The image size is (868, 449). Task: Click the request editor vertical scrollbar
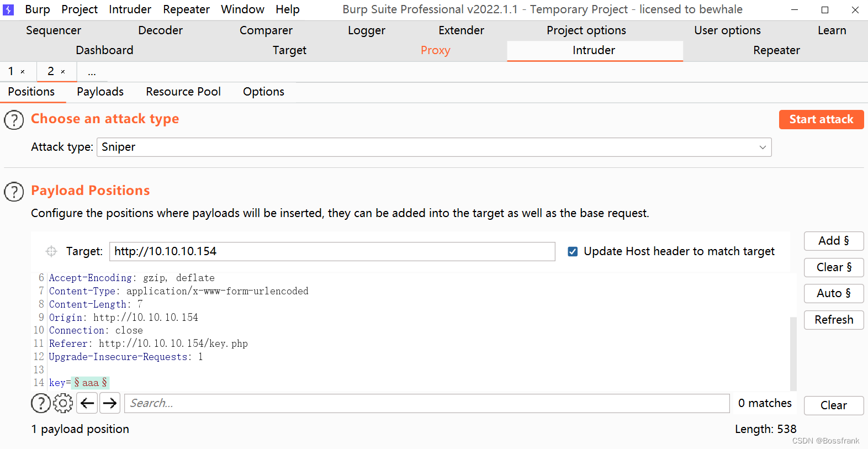[793, 353]
